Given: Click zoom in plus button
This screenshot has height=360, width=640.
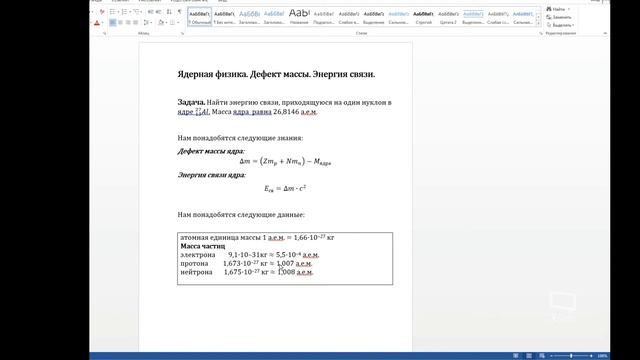Looking at the screenshot, I should click(591, 356).
